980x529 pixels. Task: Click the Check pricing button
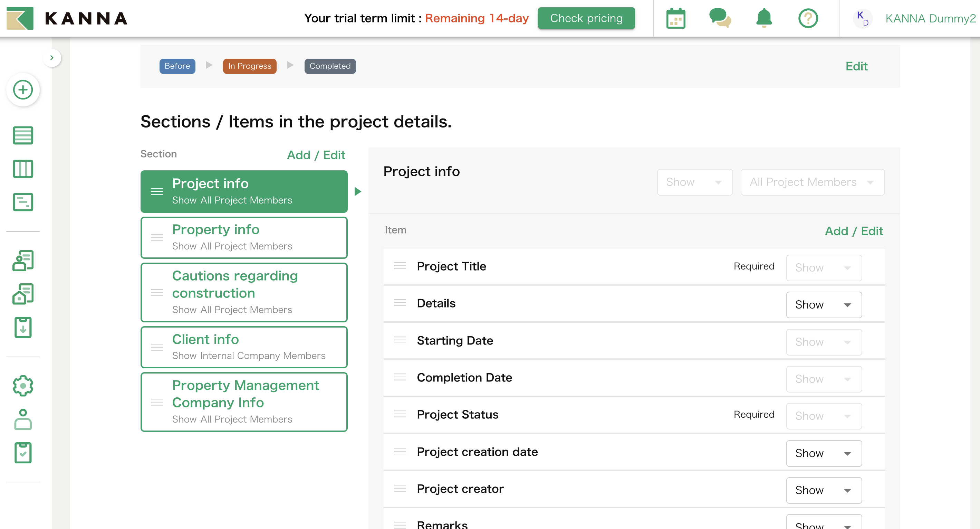click(586, 18)
